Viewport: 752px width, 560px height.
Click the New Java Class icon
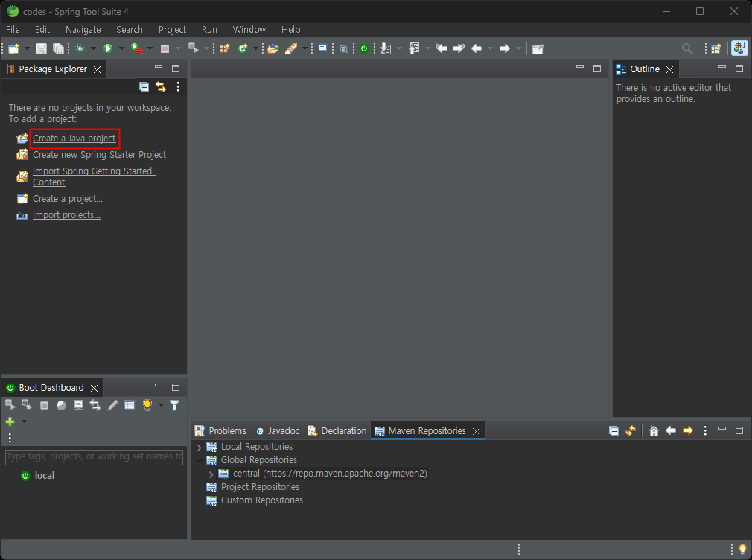click(x=243, y=48)
